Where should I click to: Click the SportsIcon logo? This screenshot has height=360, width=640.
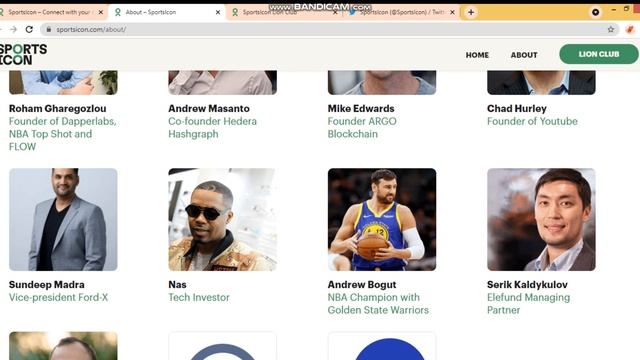tap(23, 54)
